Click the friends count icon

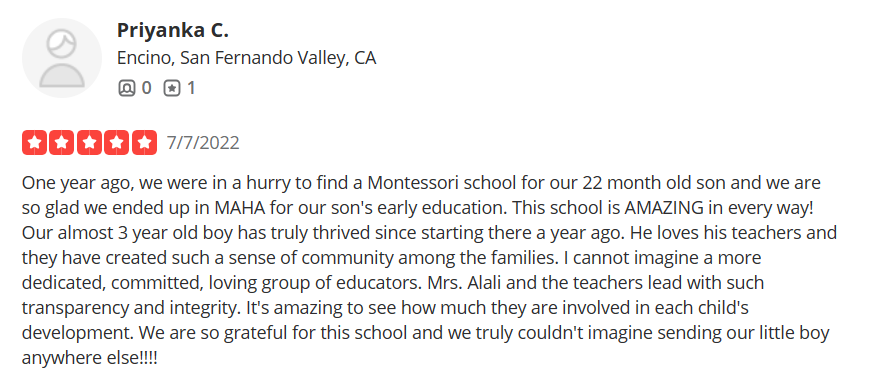pos(127,88)
